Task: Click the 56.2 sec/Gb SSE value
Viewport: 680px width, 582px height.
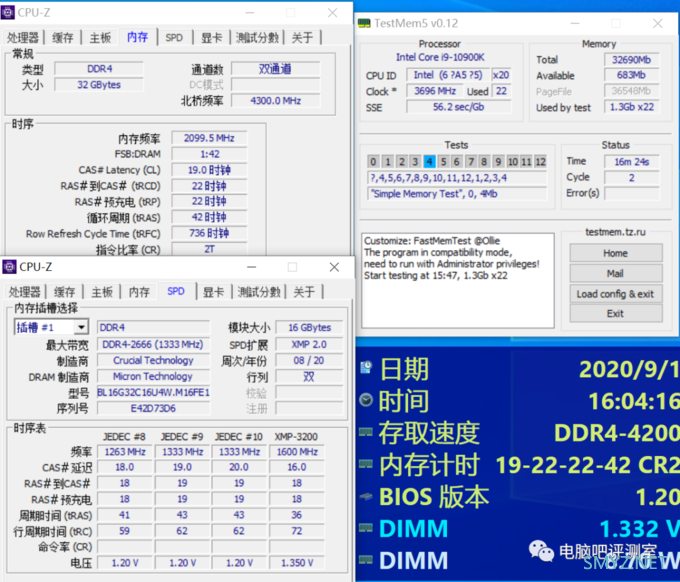Action: [459, 107]
